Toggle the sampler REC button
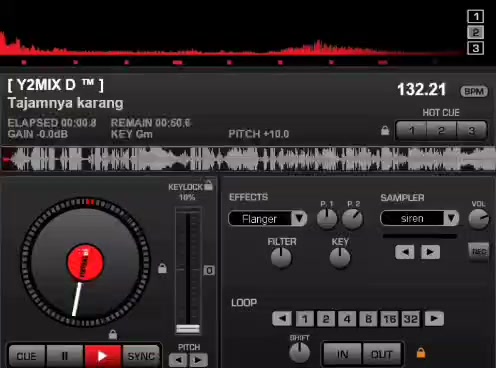Image resolution: width=496 pixels, height=368 pixels. tap(479, 251)
